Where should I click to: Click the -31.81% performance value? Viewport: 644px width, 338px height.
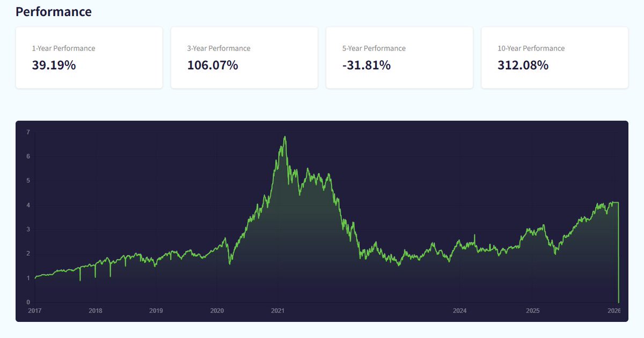pos(367,66)
